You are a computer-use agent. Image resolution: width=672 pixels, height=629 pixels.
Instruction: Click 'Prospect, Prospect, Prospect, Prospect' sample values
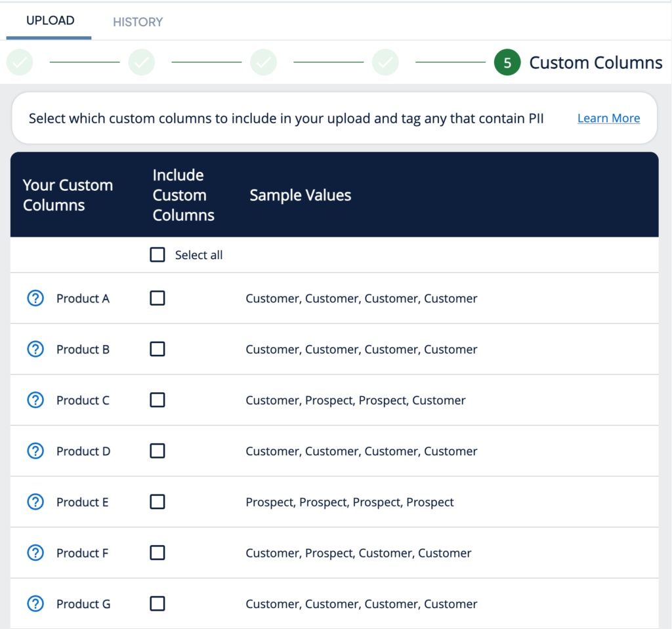point(350,502)
